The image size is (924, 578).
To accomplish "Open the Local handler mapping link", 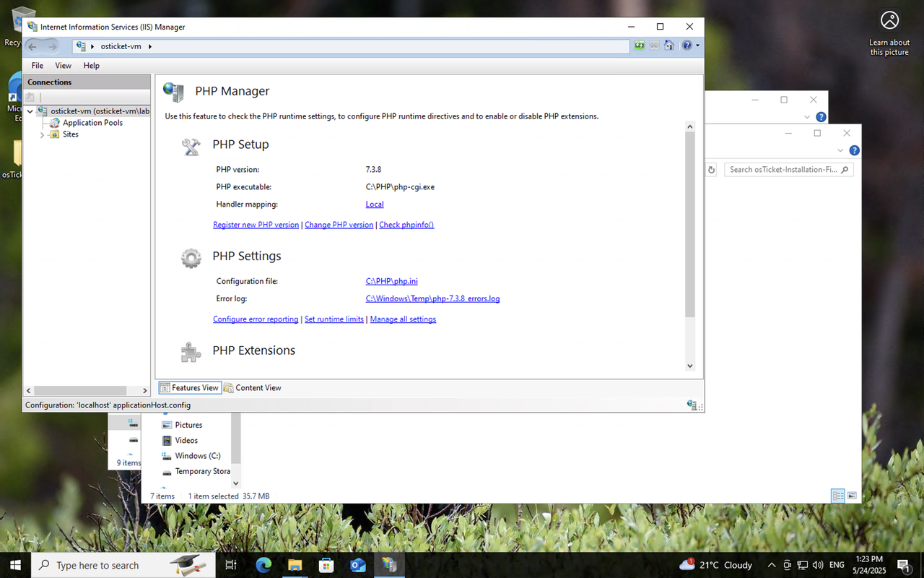I will tap(375, 204).
